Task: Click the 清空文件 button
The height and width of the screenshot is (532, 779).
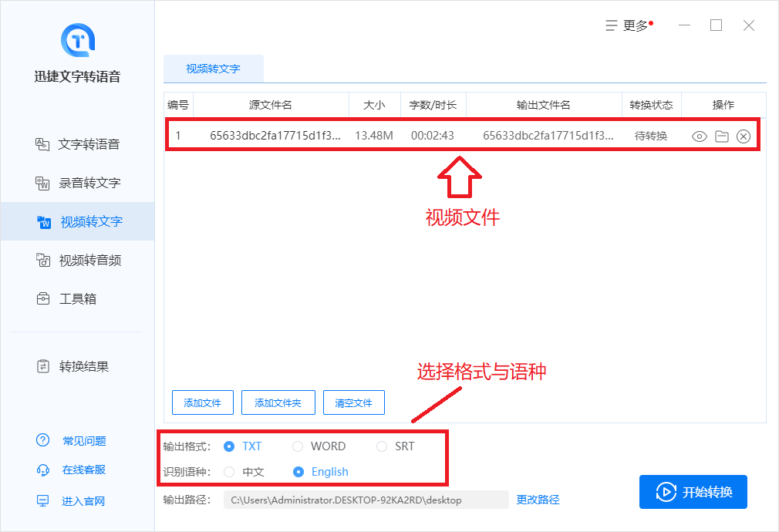Action: (354, 402)
